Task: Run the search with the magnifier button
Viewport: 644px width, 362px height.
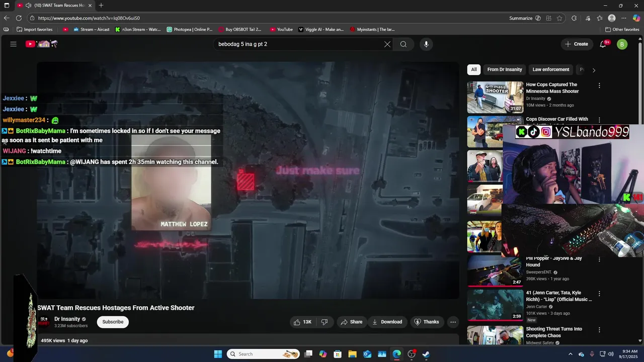Action: [404, 44]
